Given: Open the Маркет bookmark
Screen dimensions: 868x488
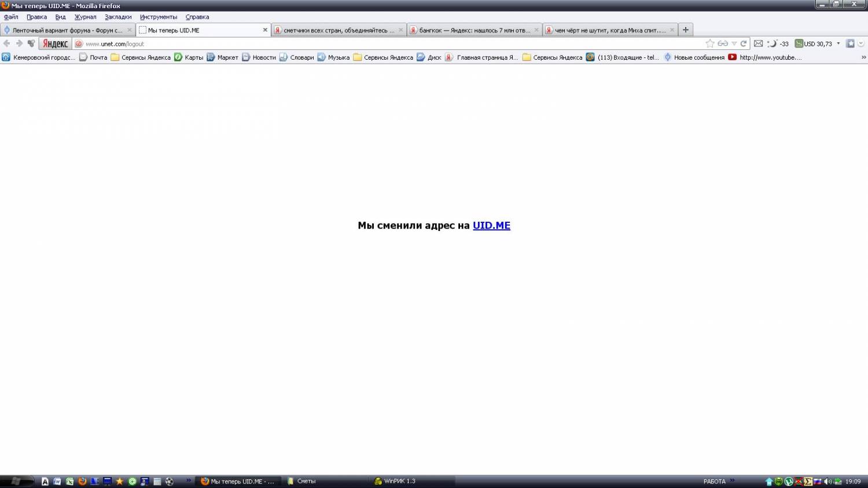Looking at the screenshot, I should click(x=223, y=57).
